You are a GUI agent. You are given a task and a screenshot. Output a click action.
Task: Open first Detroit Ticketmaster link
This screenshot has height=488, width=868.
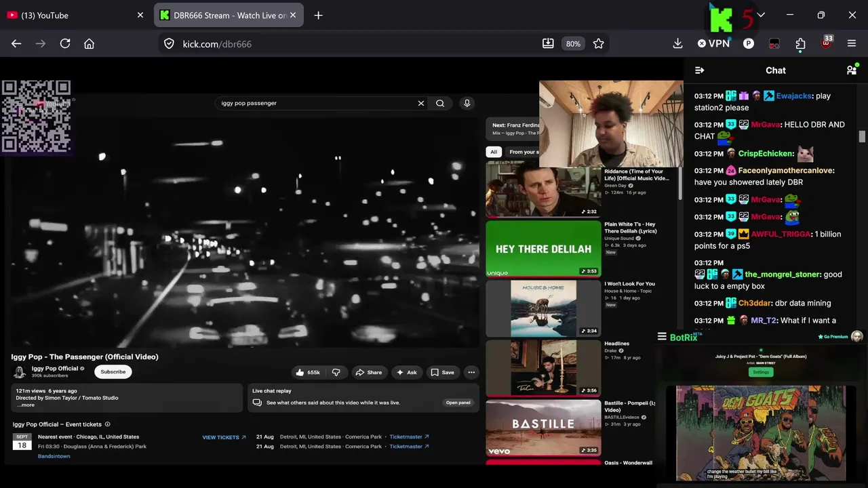tap(409, 437)
